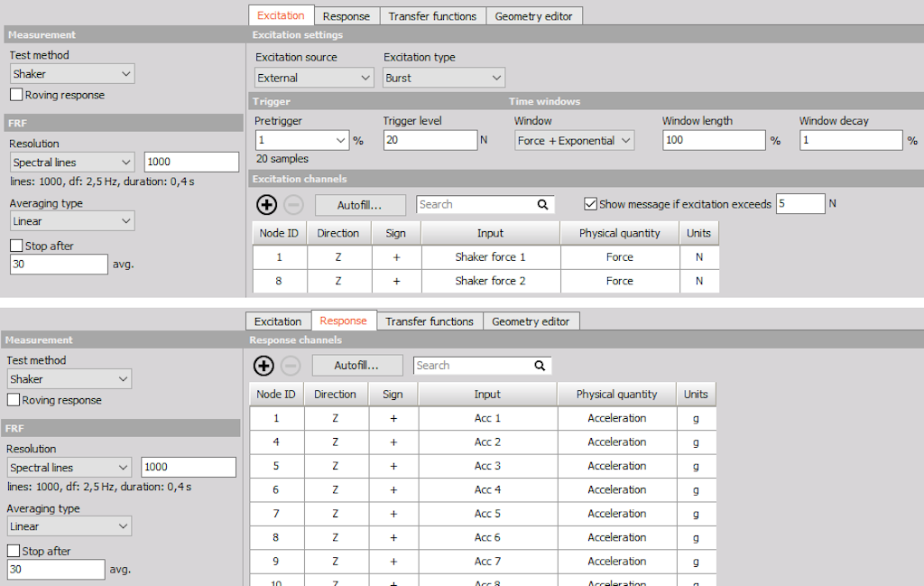Click Autofill button in Excitation channels
Image resolution: width=924 pixels, height=586 pixels.
coord(360,205)
